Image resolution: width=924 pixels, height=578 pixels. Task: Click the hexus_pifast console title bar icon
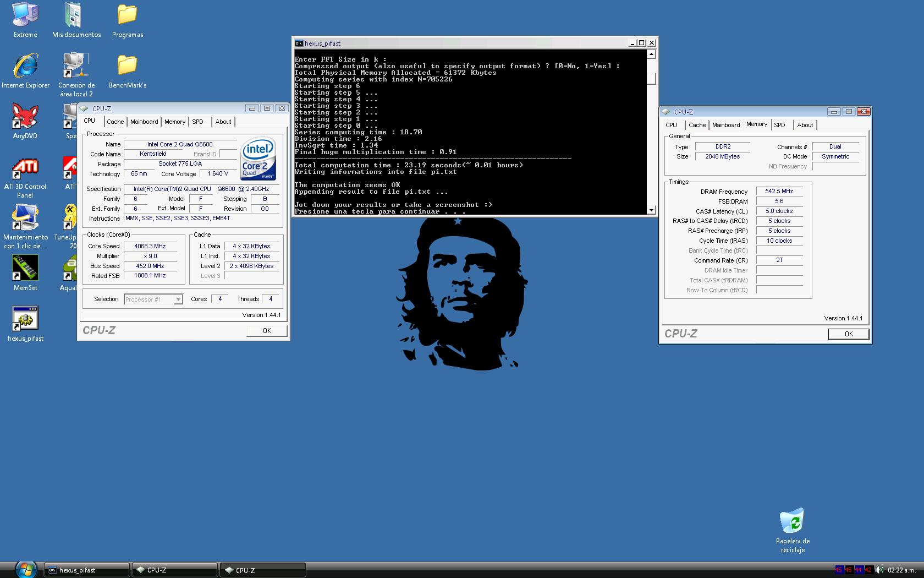pyautogui.click(x=299, y=43)
